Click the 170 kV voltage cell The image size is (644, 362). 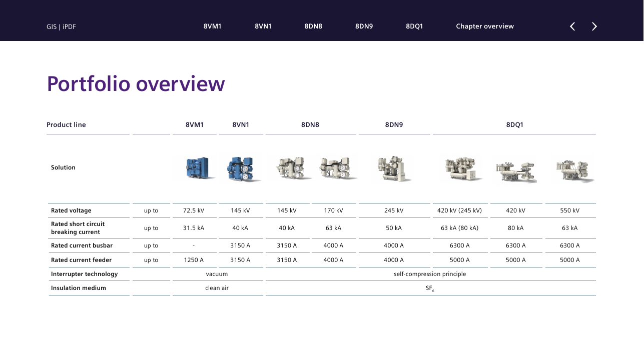click(x=333, y=210)
